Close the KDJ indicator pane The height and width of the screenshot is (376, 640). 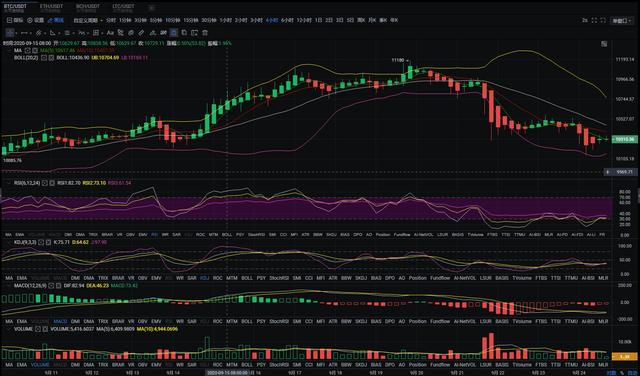(48, 242)
